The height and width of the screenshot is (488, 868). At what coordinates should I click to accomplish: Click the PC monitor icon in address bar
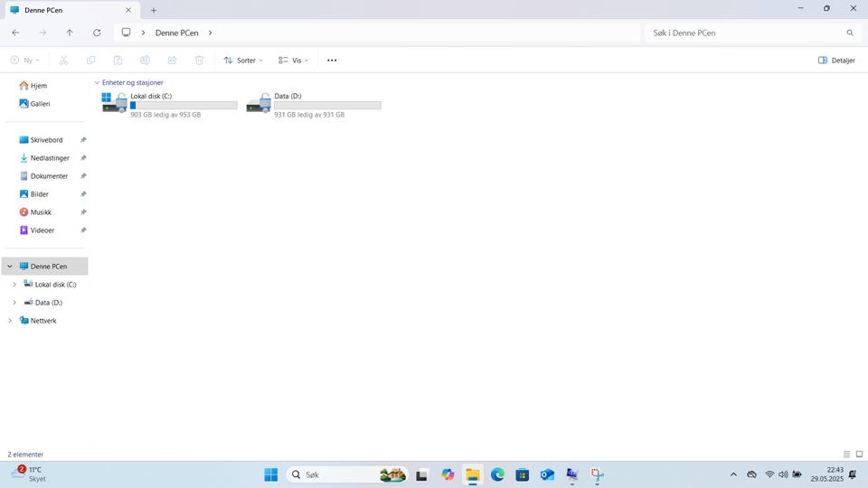point(127,33)
